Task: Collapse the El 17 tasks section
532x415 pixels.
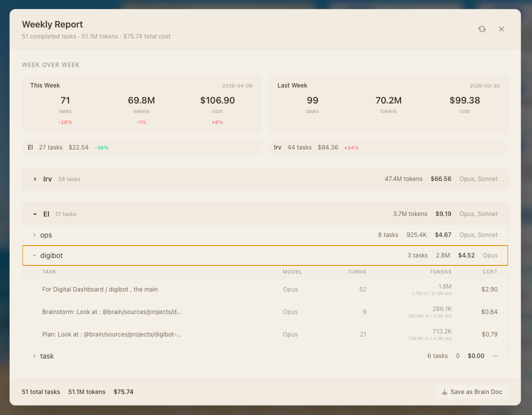Action: [265, 214]
